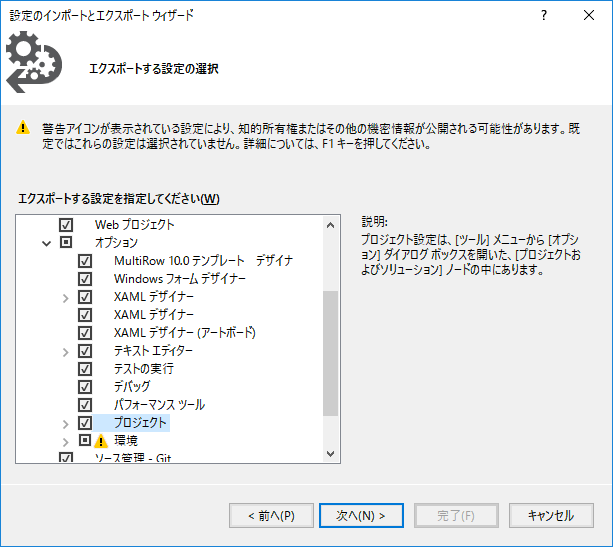613x547 pixels.
Task: Close the settings wizard dialog
Action: (x=589, y=16)
